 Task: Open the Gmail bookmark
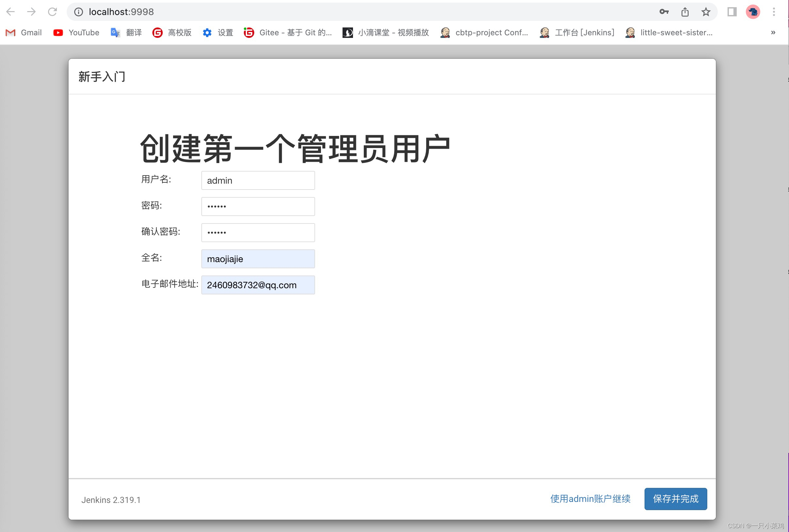[x=24, y=33]
